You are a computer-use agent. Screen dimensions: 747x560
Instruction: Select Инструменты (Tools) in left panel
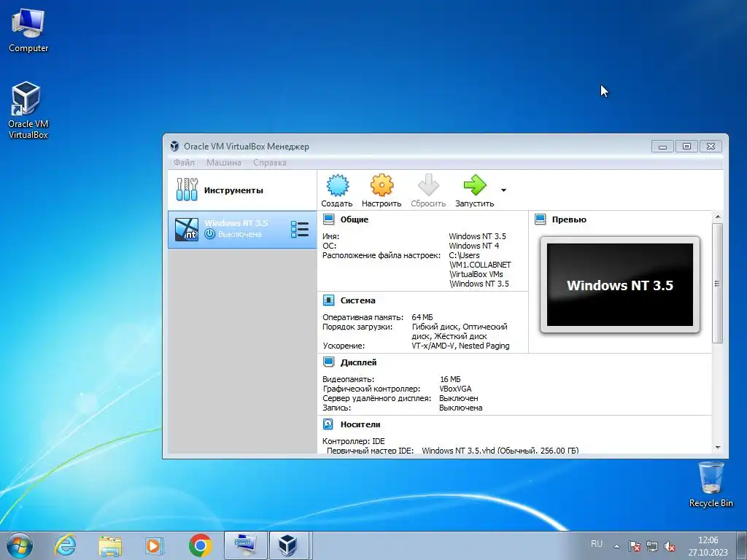click(x=242, y=190)
